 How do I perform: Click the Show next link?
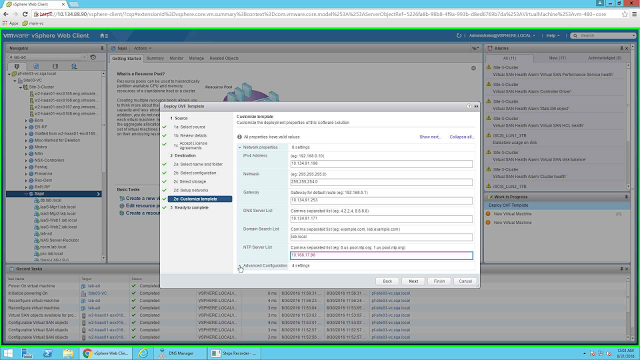click(430, 137)
